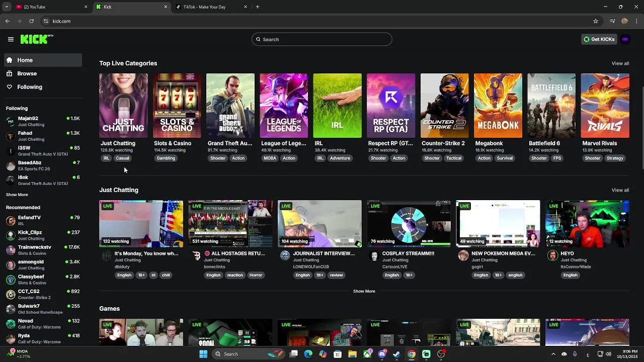The height and width of the screenshot is (362, 644).
Task: Select the FPS tag under Battlefield 6
Action: (x=557, y=158)
